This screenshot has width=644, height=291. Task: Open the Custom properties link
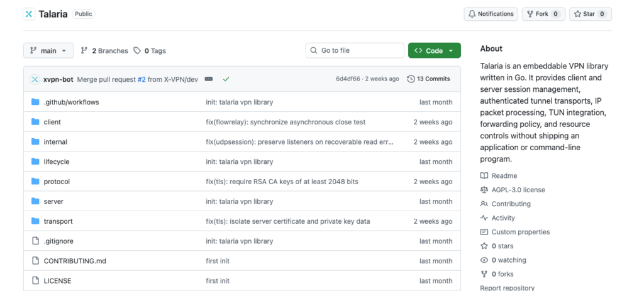pos(515,232)
